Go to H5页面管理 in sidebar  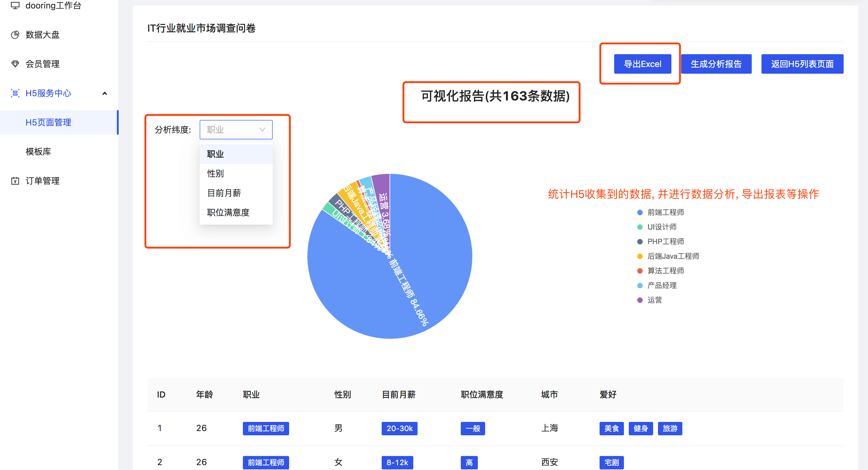[48, 122]
